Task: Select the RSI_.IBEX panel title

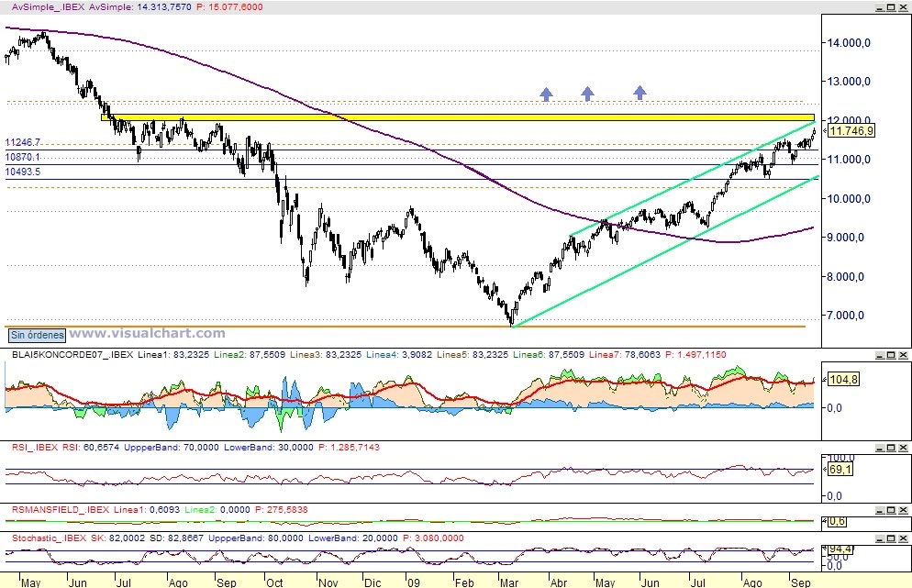Action: [35, 448]
